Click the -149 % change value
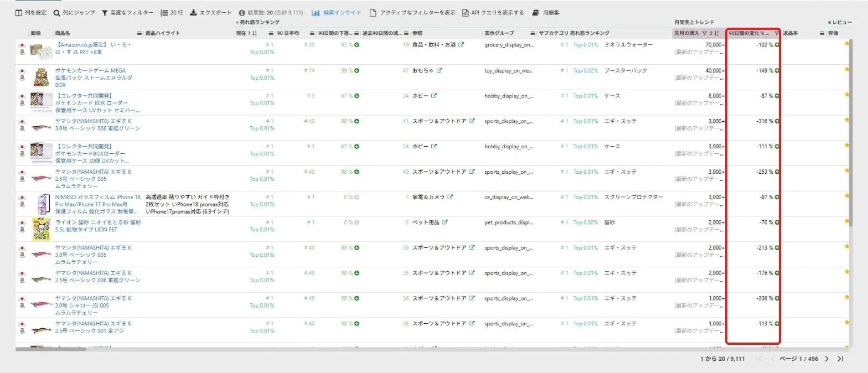868x373 pixels. [764, 70]
